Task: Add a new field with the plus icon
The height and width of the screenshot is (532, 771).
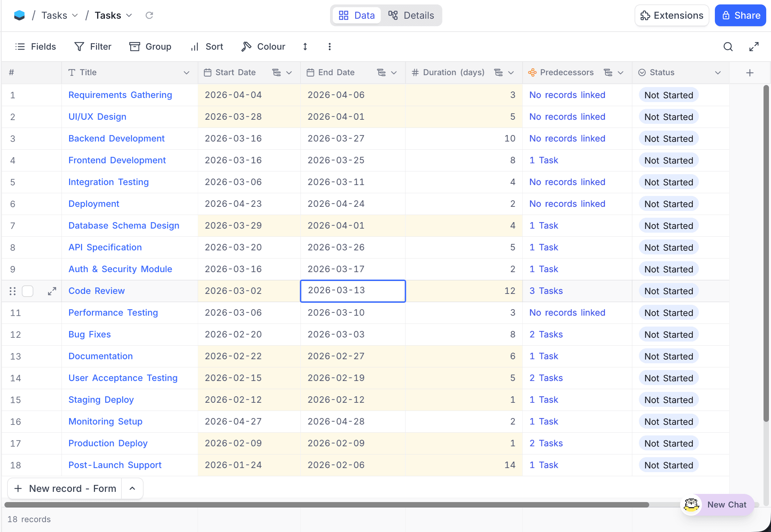Action: click(750, 72)
